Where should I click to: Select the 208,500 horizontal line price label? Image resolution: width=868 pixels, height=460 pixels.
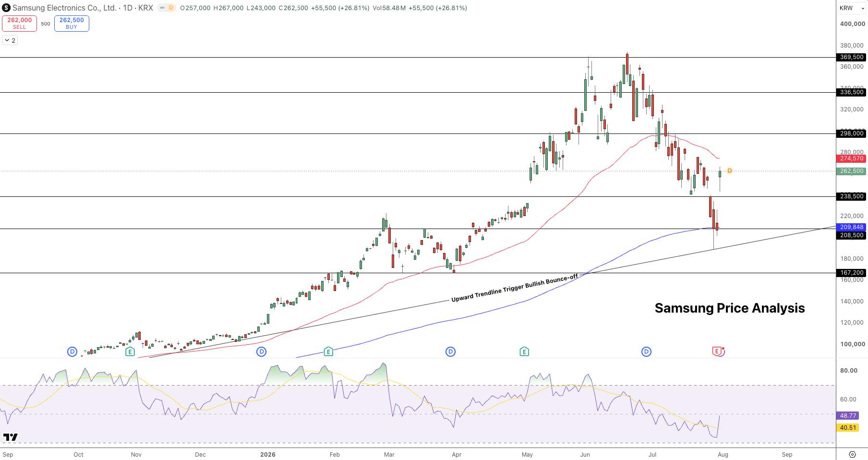[852, 235]
